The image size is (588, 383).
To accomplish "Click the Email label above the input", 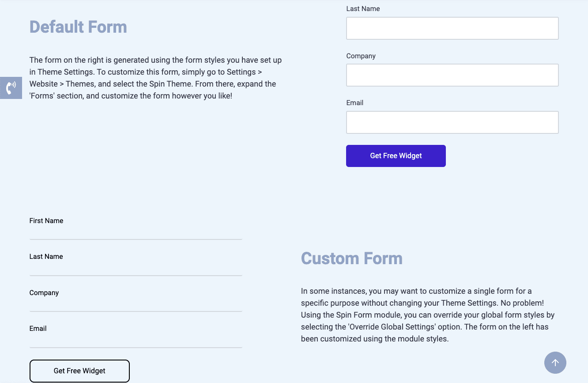I will pyautogui.click(x=354, y=102).
